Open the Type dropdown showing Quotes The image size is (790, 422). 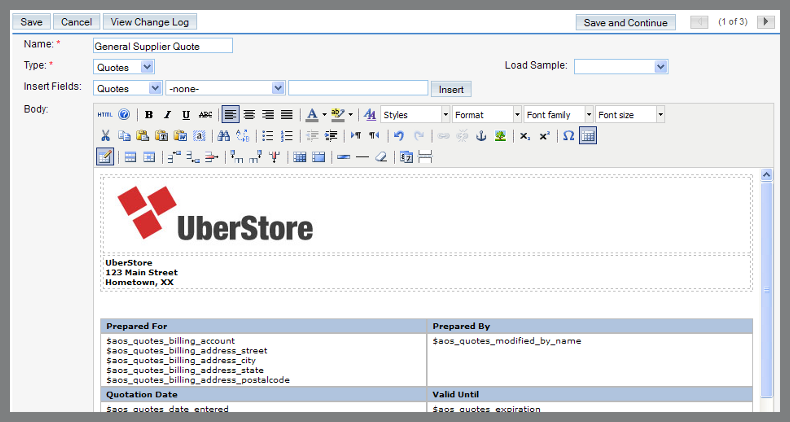124,67
